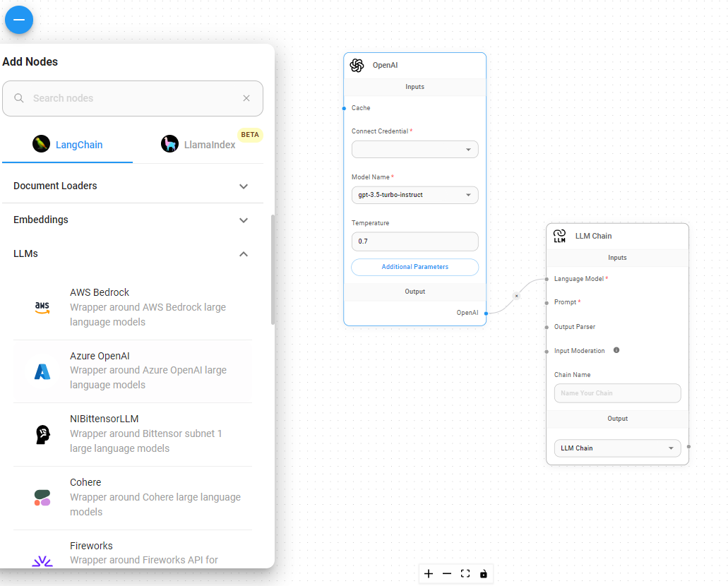
Task: Zoom in the canvas
Action: 429,574
